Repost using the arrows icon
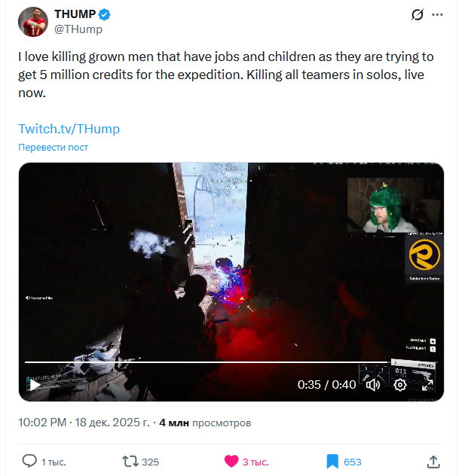The width and height of the screenshot is (468, 476). (130, 462)
